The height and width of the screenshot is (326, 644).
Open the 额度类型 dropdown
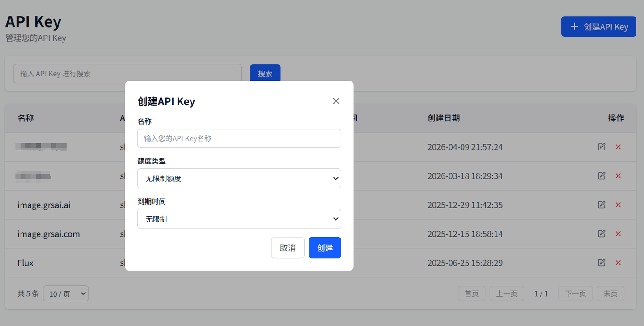pos(239,178)
